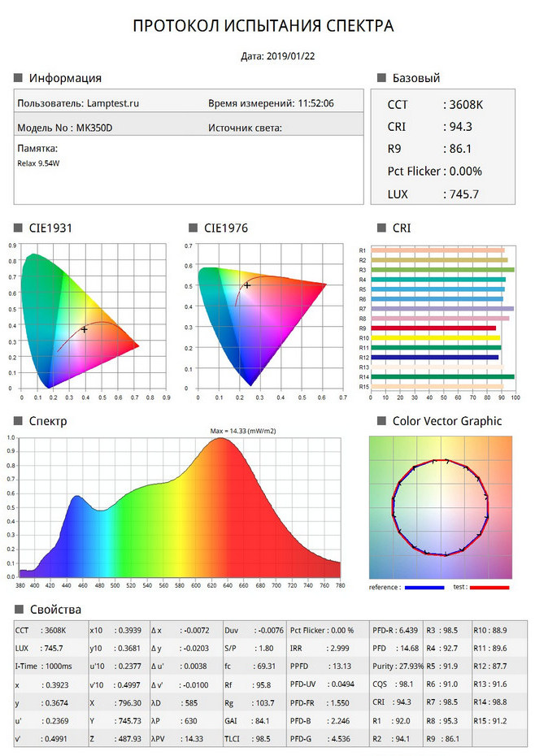Click the crosshair marker on CIE1976 diagram
The height and width of the screenshot is (756, 535).
(247, 285)
